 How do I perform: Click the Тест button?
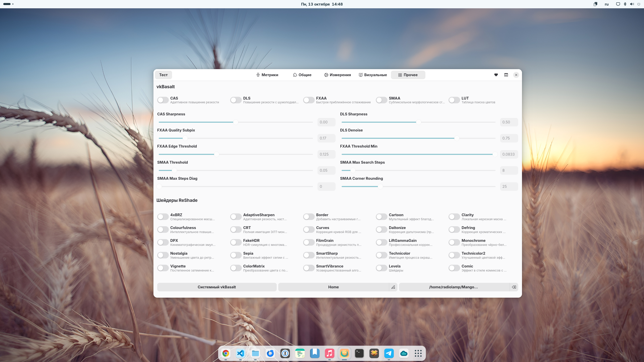coord(163,75)
